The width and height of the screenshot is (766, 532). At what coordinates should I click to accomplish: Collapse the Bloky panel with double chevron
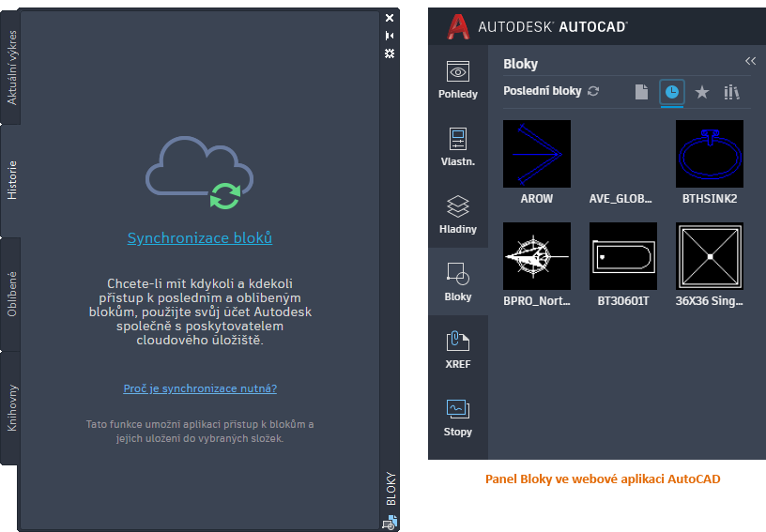coord(750,61)
